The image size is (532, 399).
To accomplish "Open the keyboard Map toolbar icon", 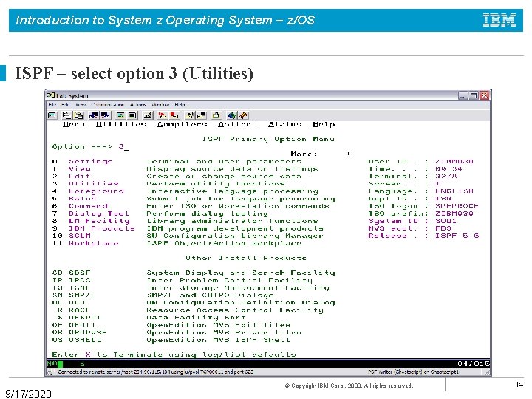I will click(148, 115).
